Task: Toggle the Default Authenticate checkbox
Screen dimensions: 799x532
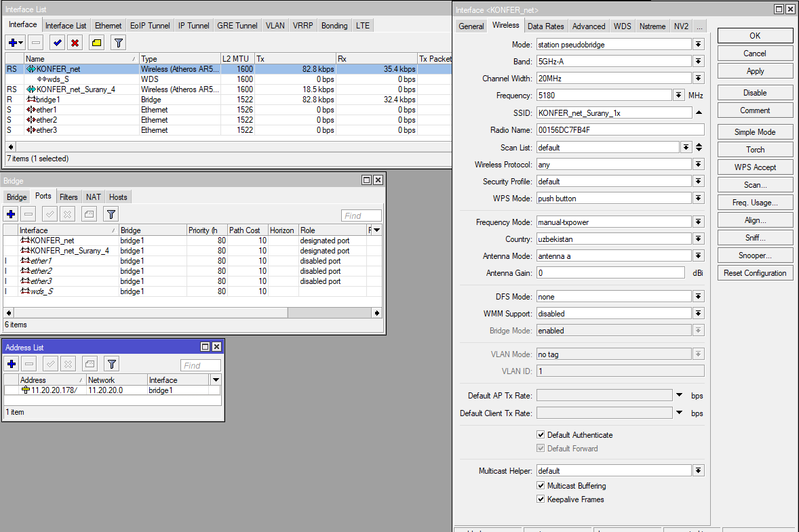Action: 541,435
